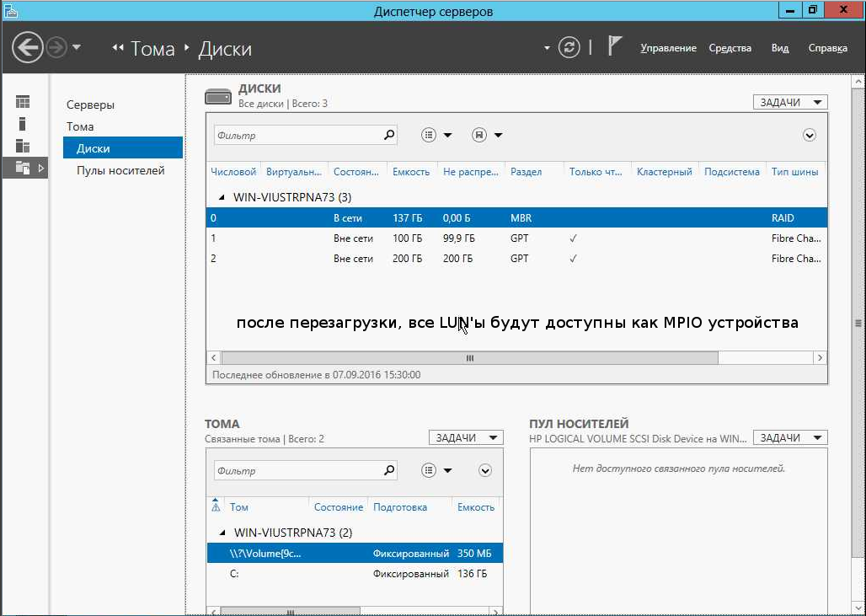Image resolution: width=866 pixels, height=616 pixels.
Task: Open dropdown arrow left of refresh
Action: [x=547, y=48]
